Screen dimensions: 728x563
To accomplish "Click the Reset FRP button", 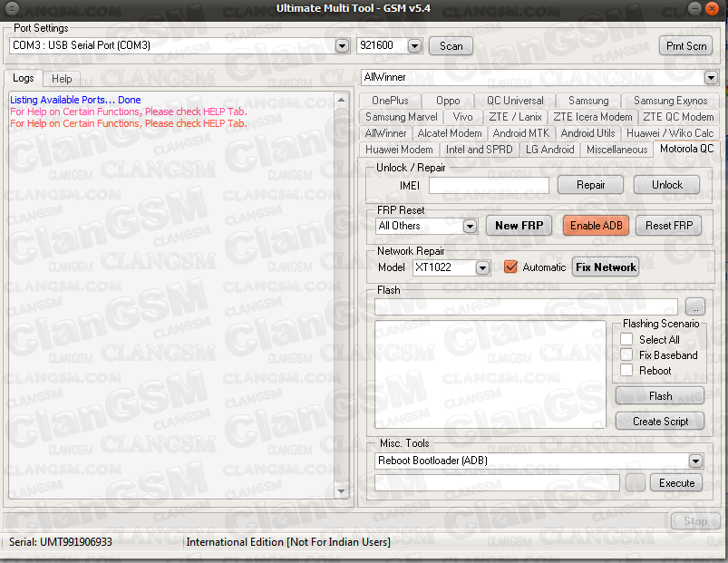I will click(x=668, y=226).
